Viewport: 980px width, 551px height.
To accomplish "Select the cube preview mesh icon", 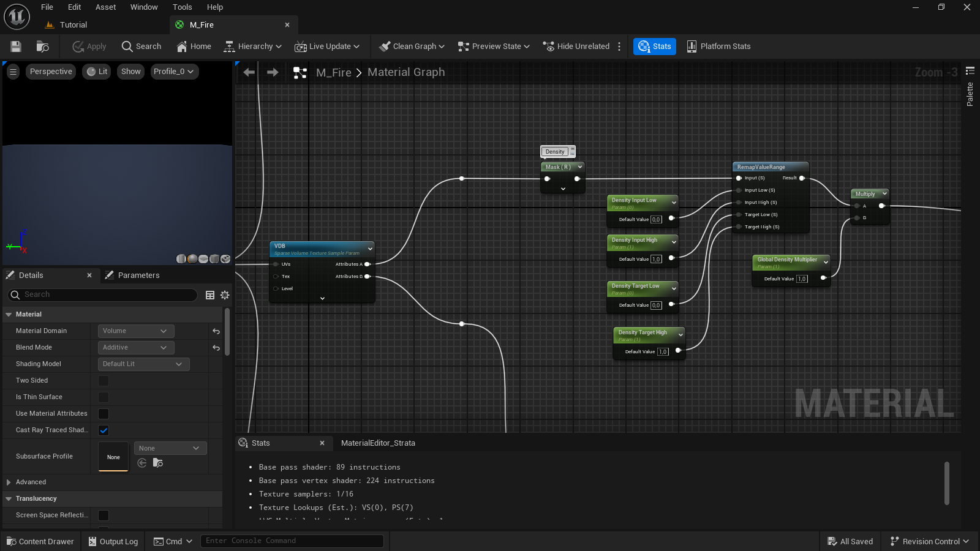I will click(214, 259).
